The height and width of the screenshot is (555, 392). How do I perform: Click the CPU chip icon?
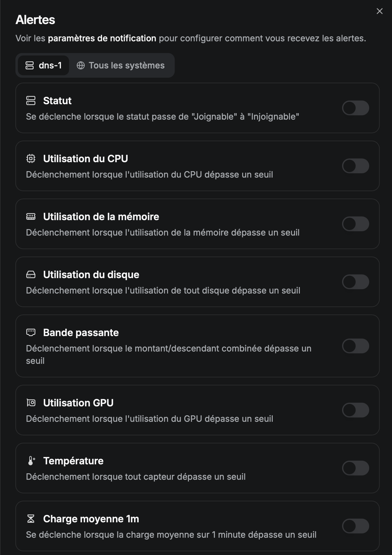coord(31,158)
